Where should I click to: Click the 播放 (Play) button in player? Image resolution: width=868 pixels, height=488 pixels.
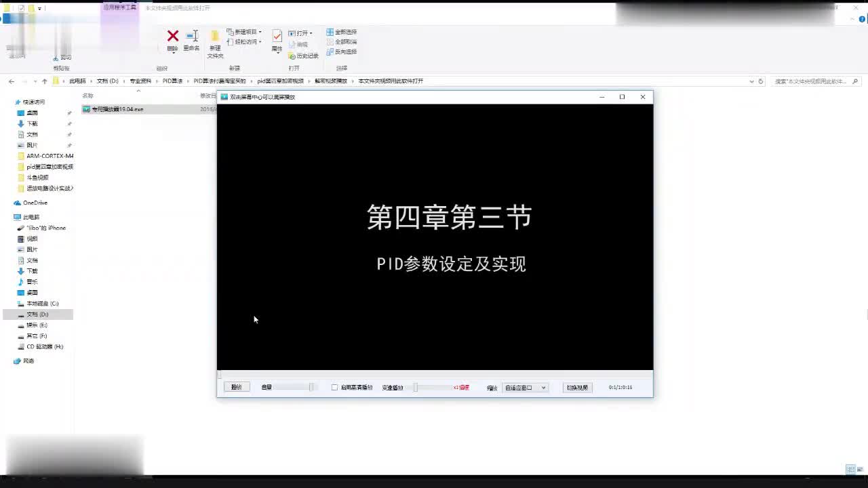coord(237,388)
